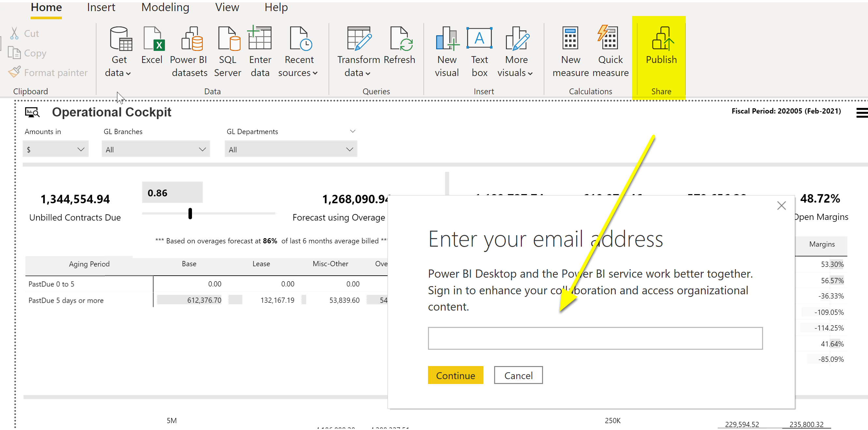Click the email address input field
Image resolution: width=868 pixels, height=430 pixels.
[595, 339]
